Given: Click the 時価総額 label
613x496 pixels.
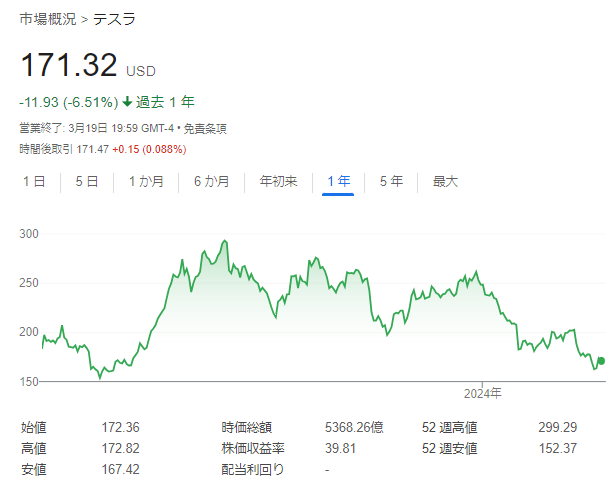Looking at the screenshot, I should (246, 427).
